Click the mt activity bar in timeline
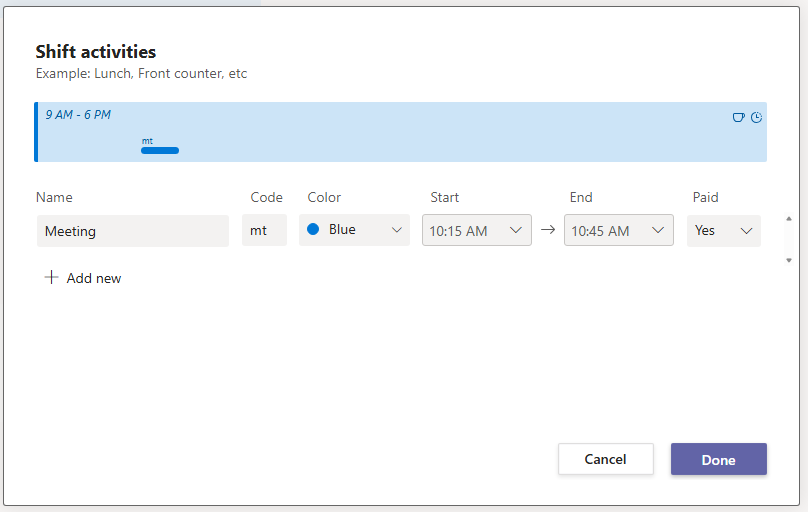This screenshot has width=808, height=512. coord(160,150)
